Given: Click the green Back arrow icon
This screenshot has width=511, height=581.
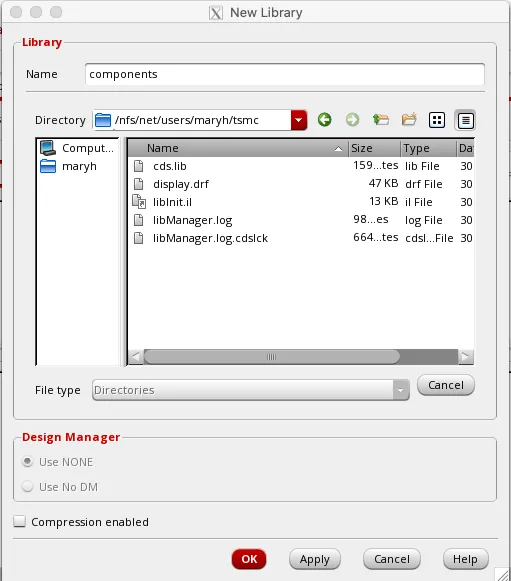Looking at the screenshot, I should tap(325, 120).
